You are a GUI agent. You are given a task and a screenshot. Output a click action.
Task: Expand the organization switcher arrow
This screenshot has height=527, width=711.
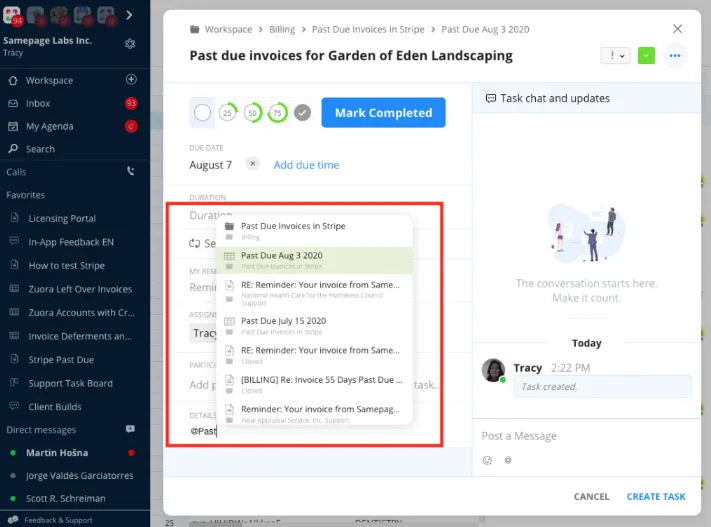[129, 15]
